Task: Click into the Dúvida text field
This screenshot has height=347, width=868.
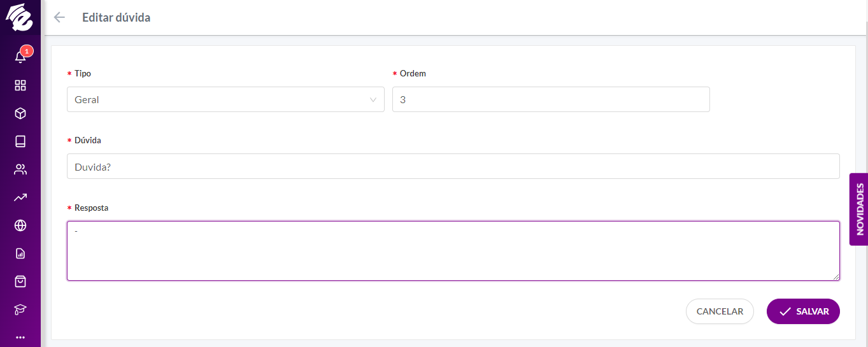Action: tap(453, 166)
